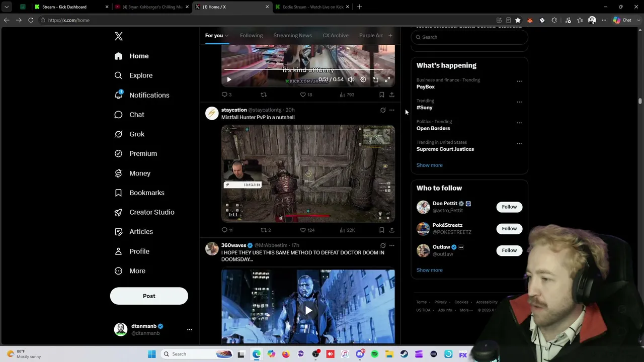
Task: Play the supermarket clip video
Action: click(229, 79)
